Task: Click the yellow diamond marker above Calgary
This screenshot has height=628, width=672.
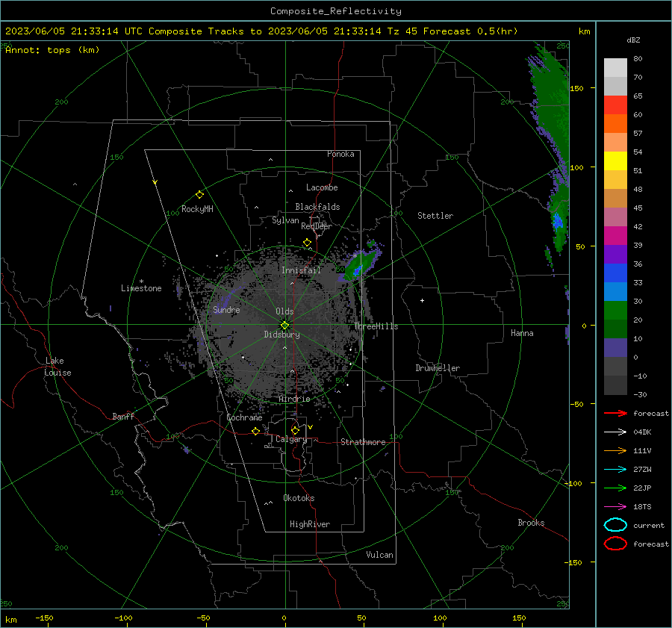Action: coord(295,430)
